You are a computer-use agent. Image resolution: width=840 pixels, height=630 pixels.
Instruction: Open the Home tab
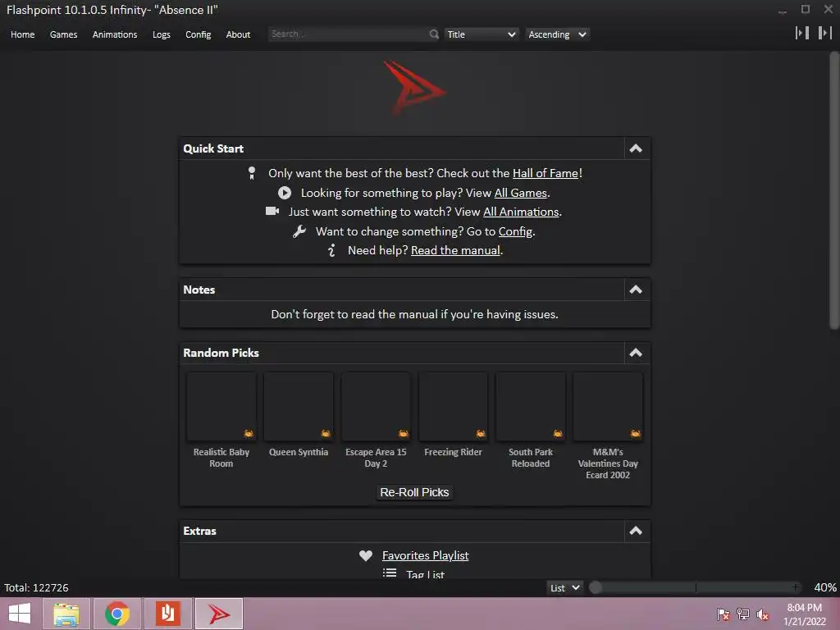22,34
